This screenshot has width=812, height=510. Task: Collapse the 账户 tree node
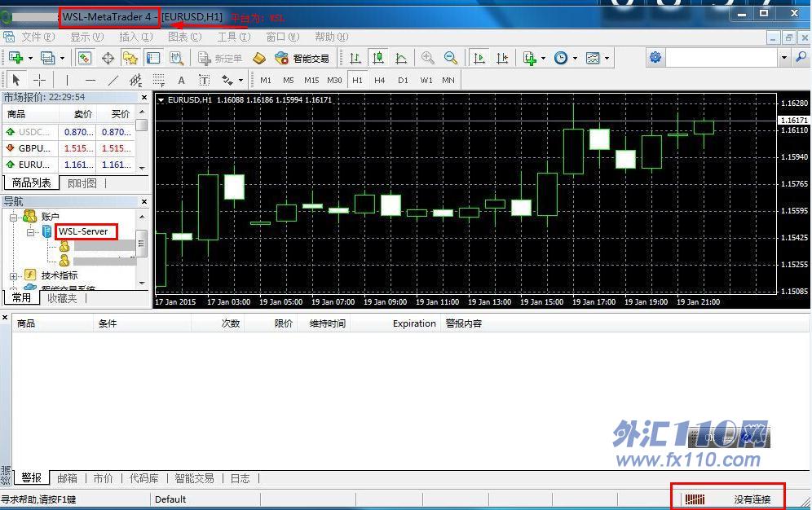[x=14, y=217]
